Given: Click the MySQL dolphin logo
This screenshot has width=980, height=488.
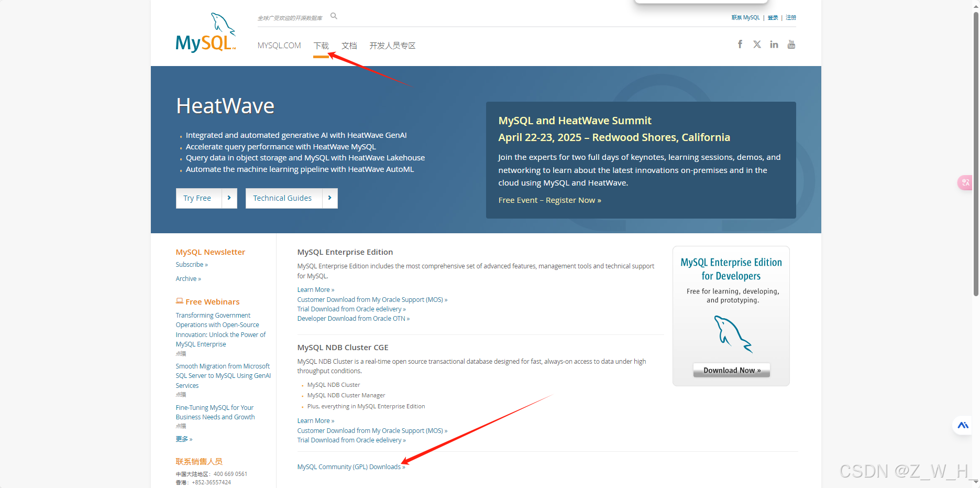Looking at the screenshot, I should click(x=206, y=32).
